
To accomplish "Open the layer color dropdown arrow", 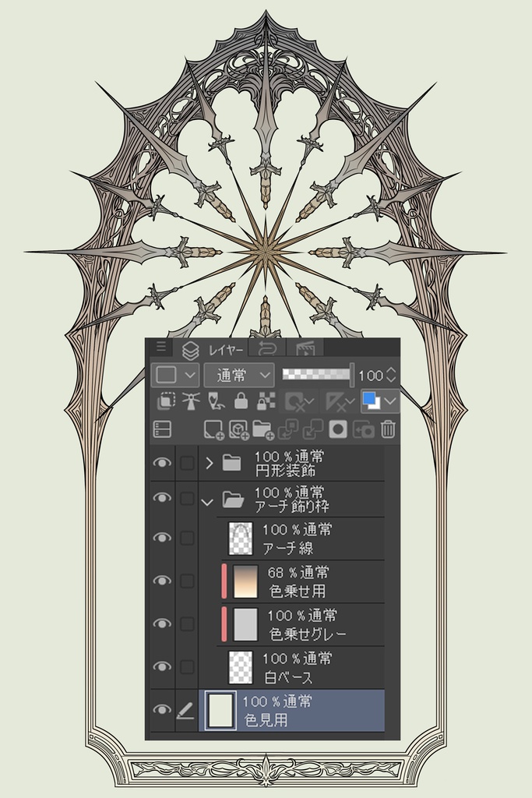I will click(x=390, y=401).
